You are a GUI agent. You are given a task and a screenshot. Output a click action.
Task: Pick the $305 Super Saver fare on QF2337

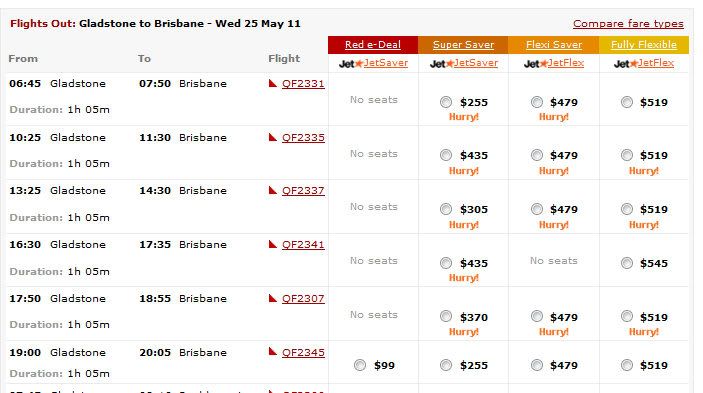[x=446, y=209]
